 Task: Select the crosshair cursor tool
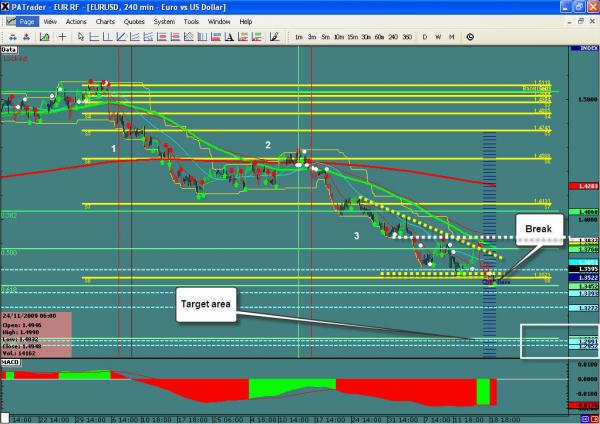(x=62, y=36)
